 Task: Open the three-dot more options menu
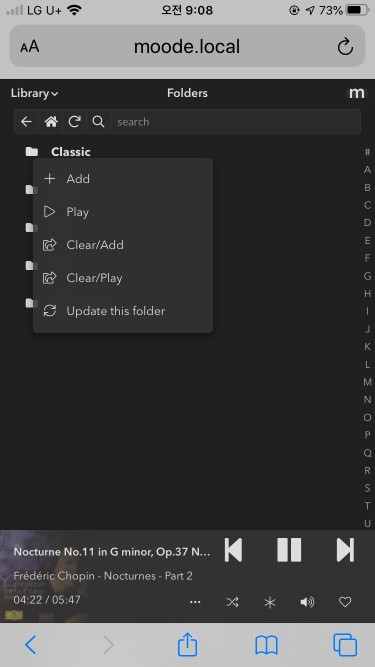click(195, 602)
